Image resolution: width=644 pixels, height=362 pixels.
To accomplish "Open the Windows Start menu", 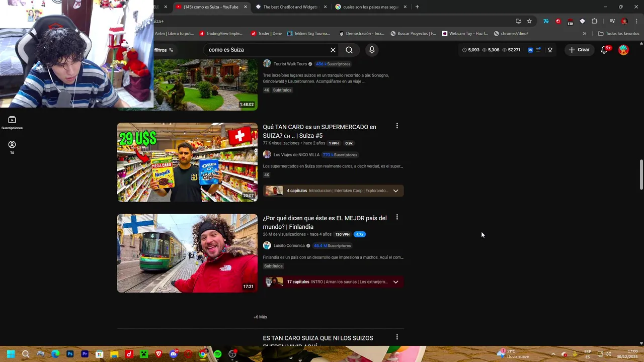I will pyautogui.click(x=11, y=354).
